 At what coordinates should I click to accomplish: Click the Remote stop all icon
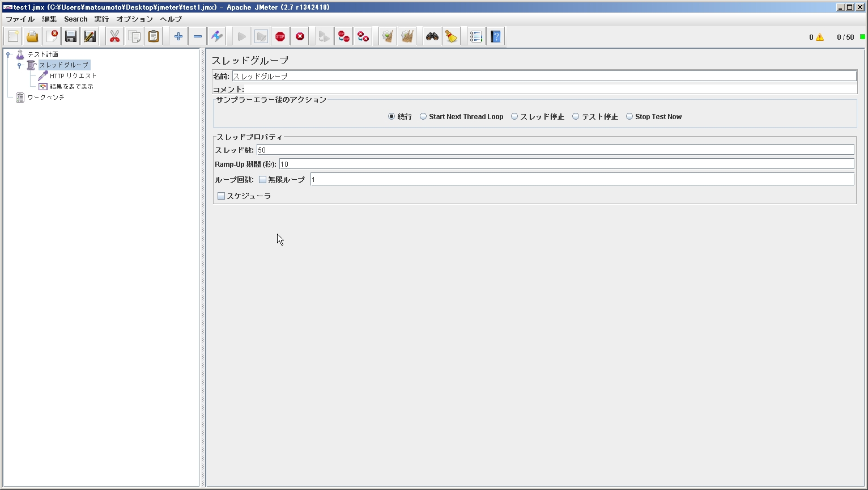pos(344,36)
